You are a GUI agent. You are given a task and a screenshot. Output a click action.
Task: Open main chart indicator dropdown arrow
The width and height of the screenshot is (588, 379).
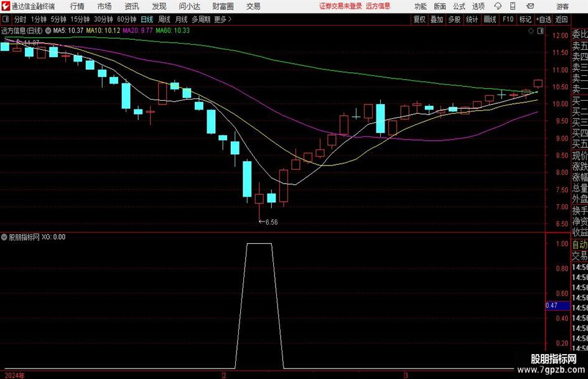click(x=48, y=30)
